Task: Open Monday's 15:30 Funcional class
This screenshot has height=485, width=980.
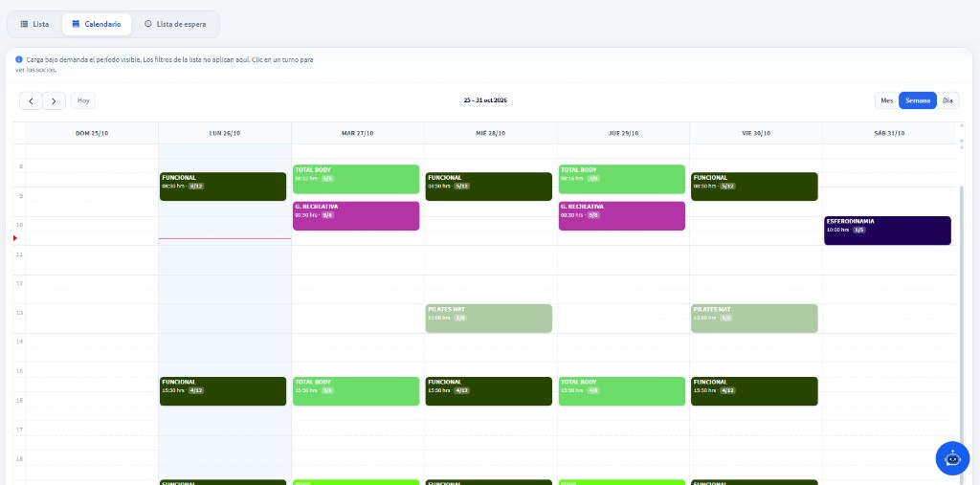Action: (223, 391)
